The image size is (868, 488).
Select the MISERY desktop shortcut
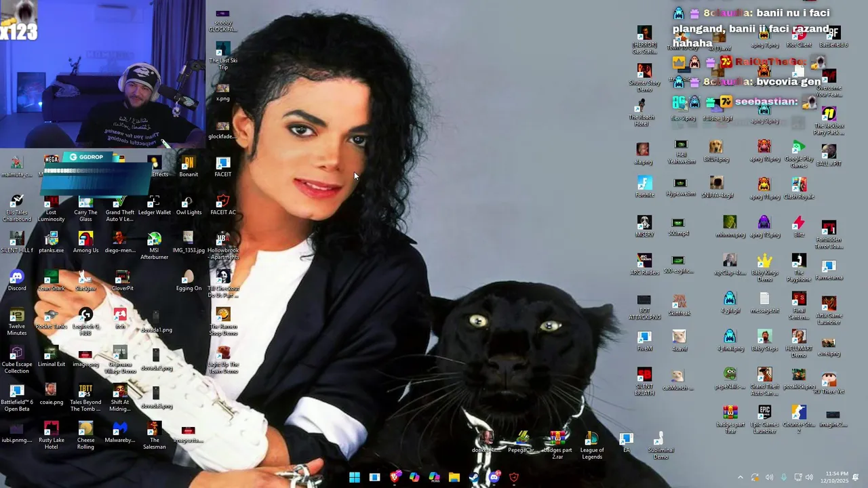[644, 226]
